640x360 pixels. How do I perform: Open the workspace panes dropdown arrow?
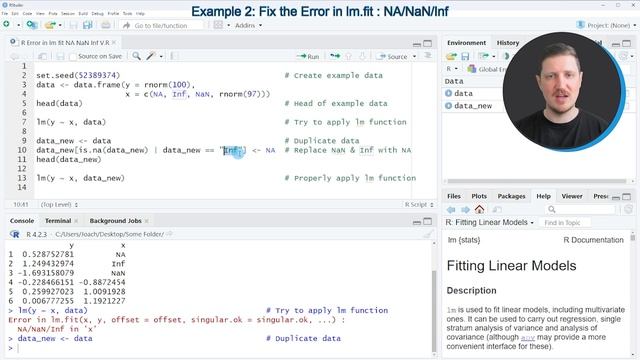pos(228,25)
